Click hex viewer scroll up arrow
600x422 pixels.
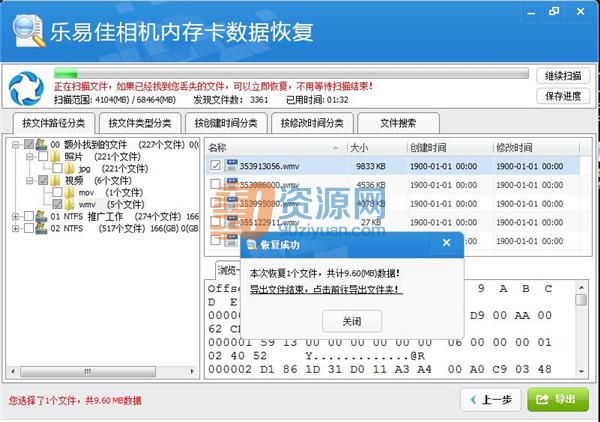[x=581, y=287]
